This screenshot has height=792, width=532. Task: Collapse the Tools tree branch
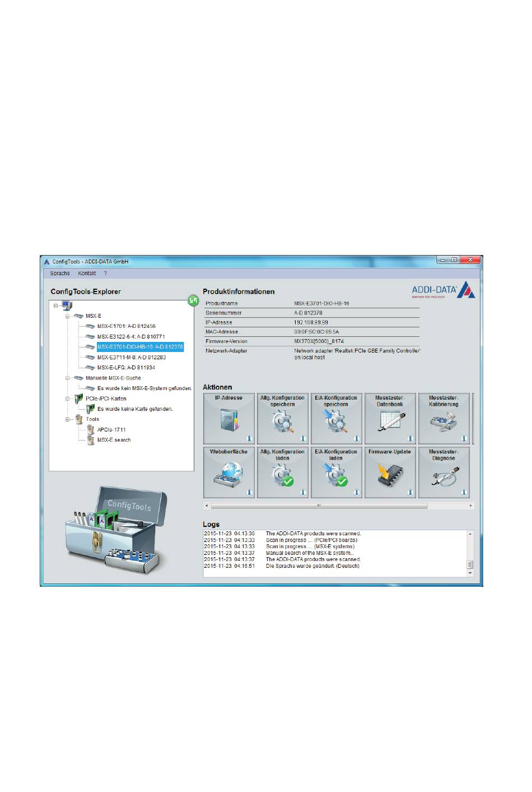point(67,419)
